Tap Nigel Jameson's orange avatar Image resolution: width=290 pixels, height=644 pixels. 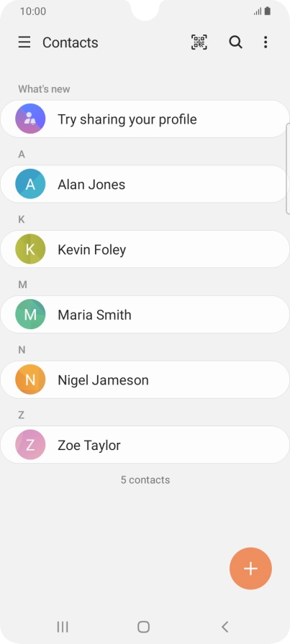(x=30, y=379)
